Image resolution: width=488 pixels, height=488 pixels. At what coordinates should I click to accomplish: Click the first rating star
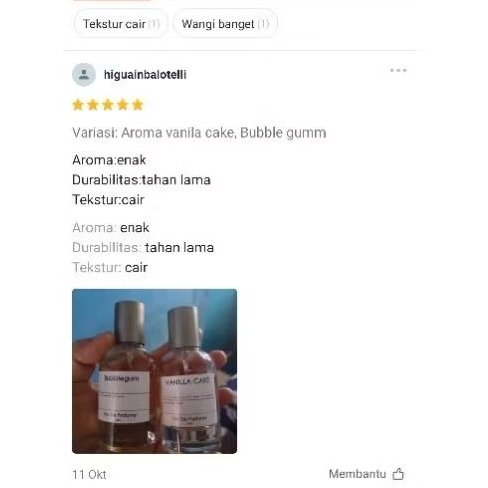click(x=78, y=105)
